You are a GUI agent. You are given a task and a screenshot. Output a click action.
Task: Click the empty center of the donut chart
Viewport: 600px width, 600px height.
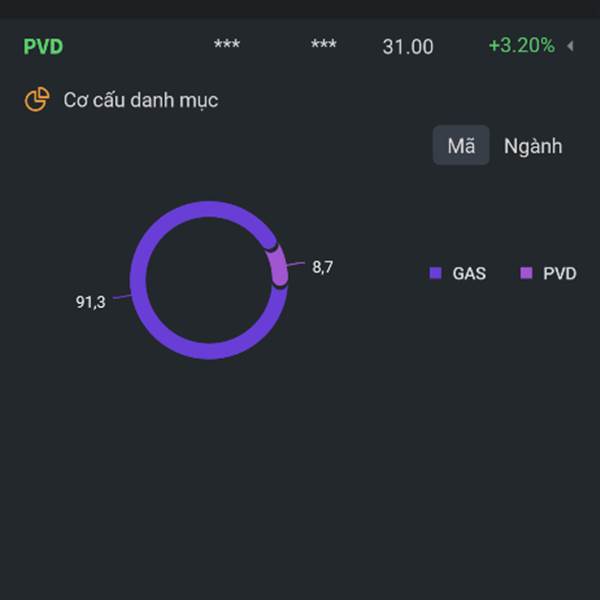(x=209, y=280)
